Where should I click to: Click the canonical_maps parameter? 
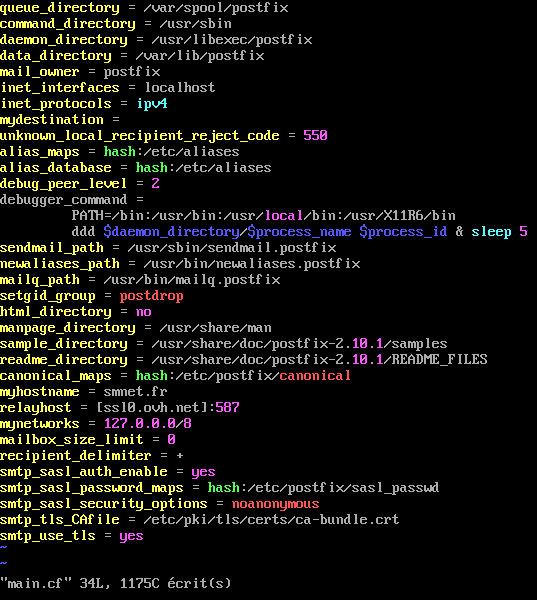point(56,376)
